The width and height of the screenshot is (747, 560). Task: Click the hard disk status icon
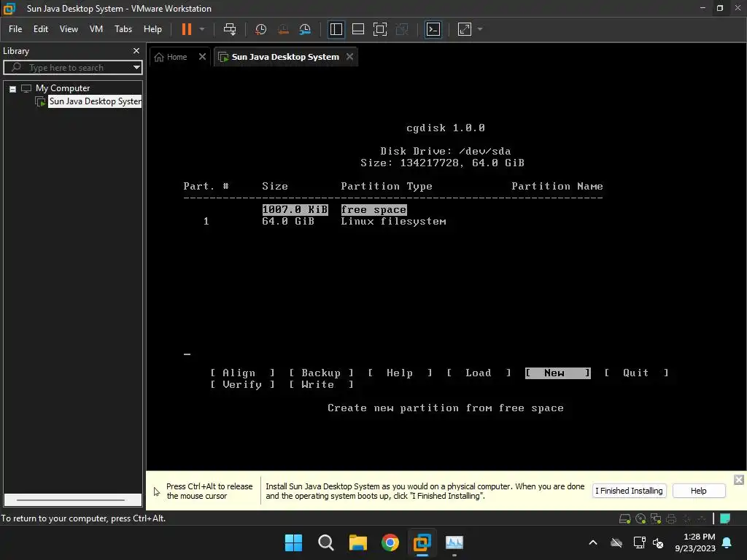[x=624, y=518]
